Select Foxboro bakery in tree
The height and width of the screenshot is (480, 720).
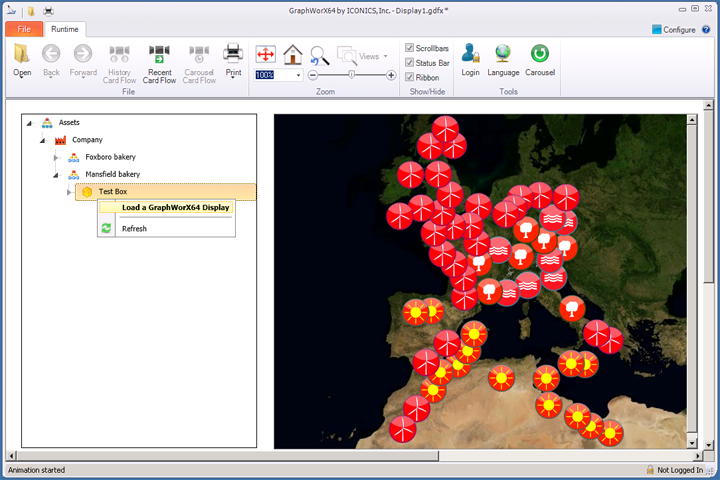pos(111,157)
